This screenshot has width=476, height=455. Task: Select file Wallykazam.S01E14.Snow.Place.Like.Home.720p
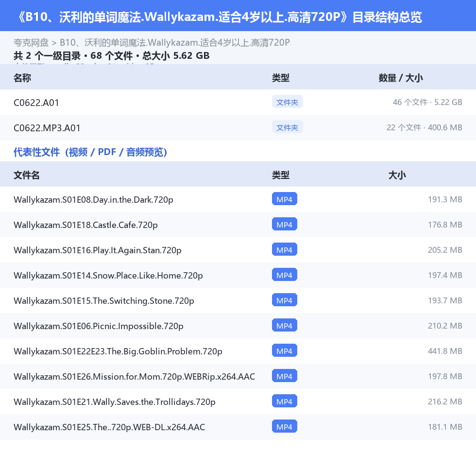(108, 275)
